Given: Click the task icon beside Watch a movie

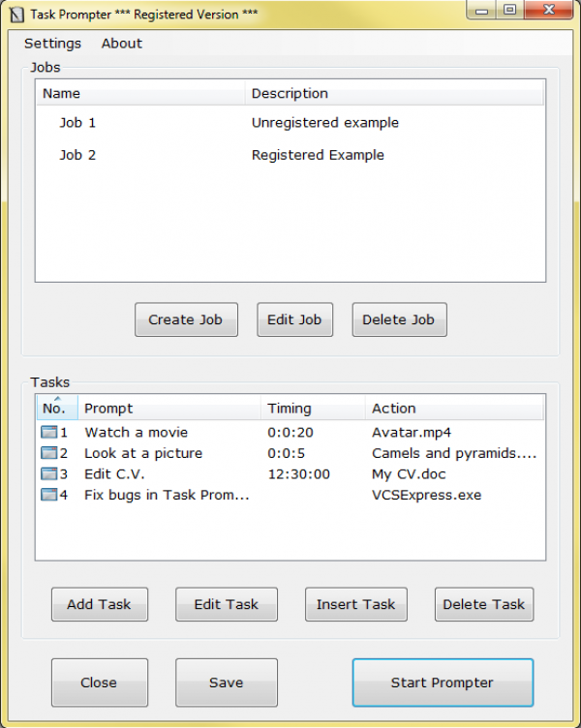Looking at the screenshot, I should pos(49,433).
